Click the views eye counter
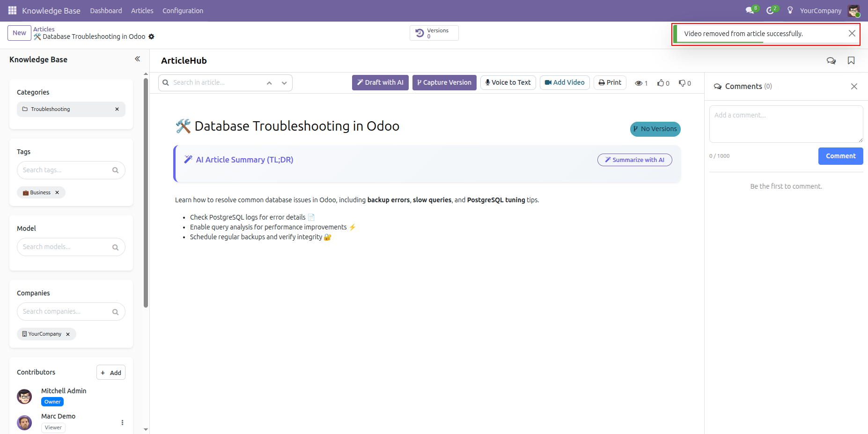The height and width of the screenshot is (434, 868). click(641, 83)
